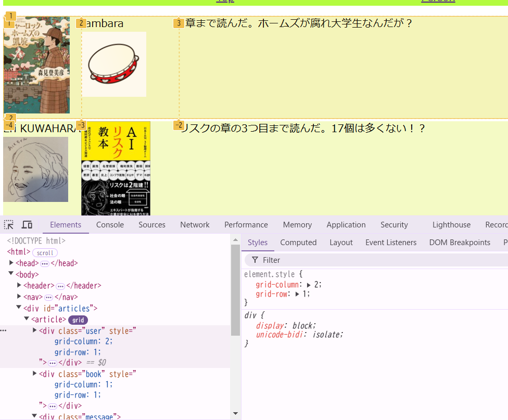Click the tambourine avatar thumbnail

click(113, 64)
